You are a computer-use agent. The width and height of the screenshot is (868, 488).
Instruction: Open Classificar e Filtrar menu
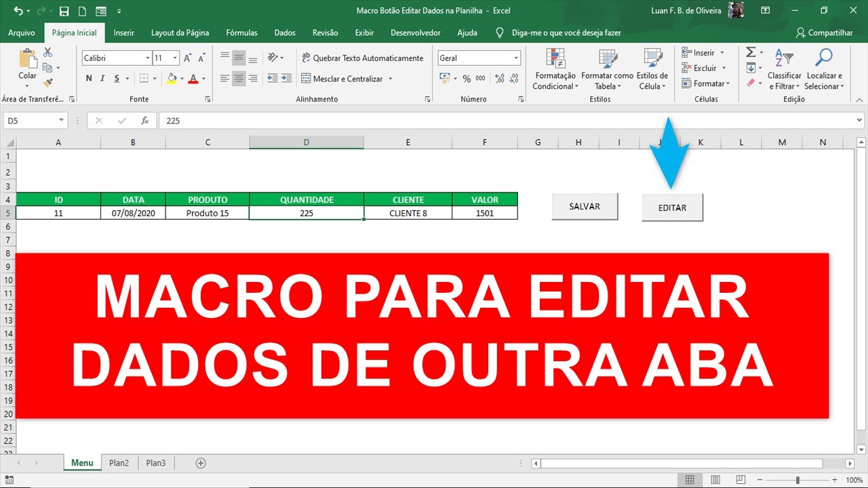click(x=784, y=69)
